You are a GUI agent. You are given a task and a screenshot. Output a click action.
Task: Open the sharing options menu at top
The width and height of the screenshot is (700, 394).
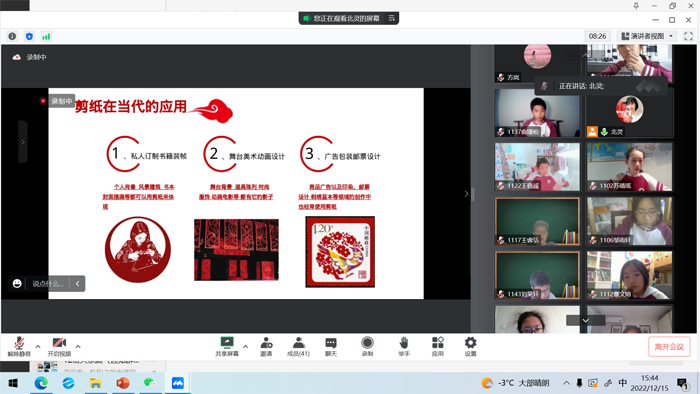pyautogui.click(x=392, y=18)
